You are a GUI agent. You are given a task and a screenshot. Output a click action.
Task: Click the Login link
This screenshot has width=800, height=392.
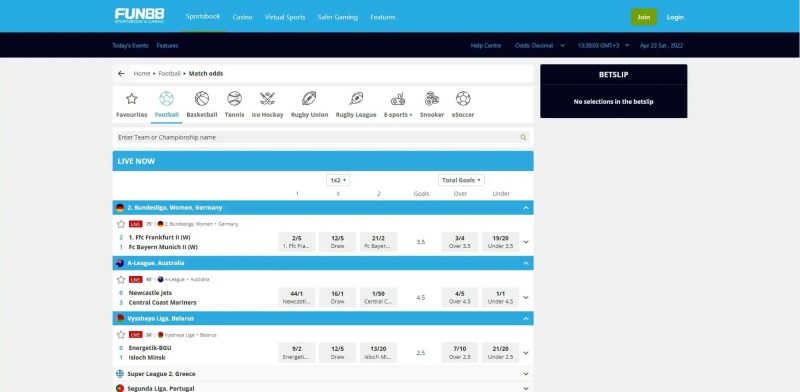[675, 17]
